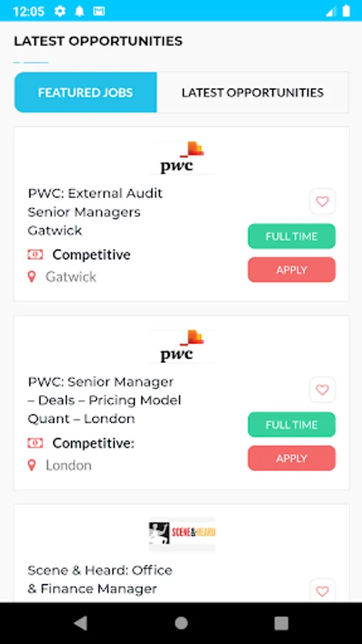The height and width of the screenshot is (644, 362).
Task: Tap salary icon beside Competitive on Gatwick job
Action: (x=35, y=255)
